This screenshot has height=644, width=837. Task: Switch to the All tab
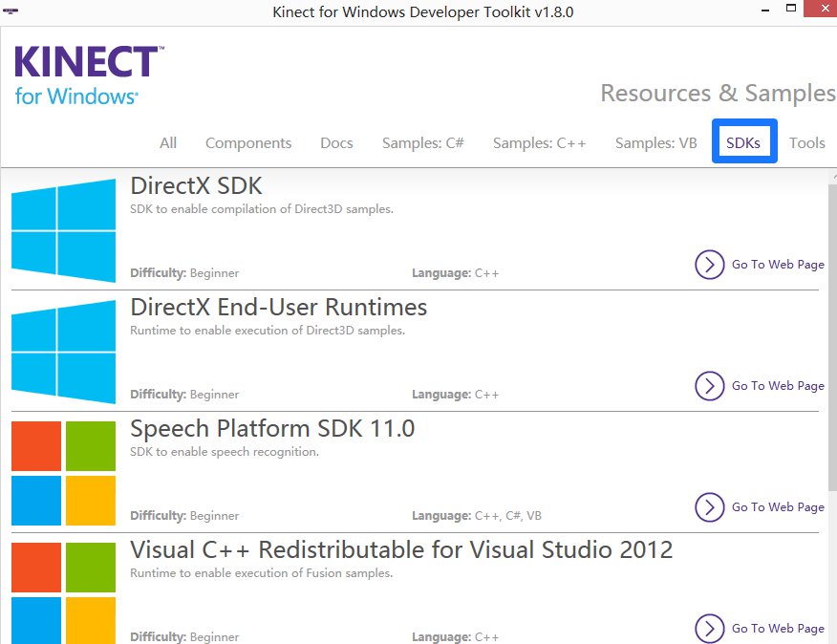[x=168, y=143]
